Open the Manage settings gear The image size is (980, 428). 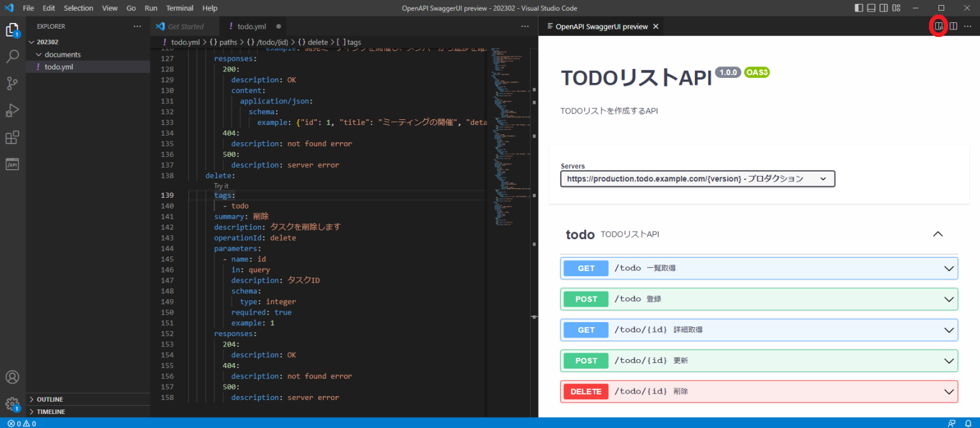[x=13, y=403]
